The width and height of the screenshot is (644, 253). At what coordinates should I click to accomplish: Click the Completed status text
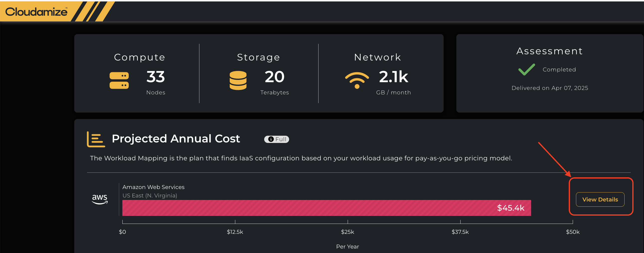coord(559,69)
